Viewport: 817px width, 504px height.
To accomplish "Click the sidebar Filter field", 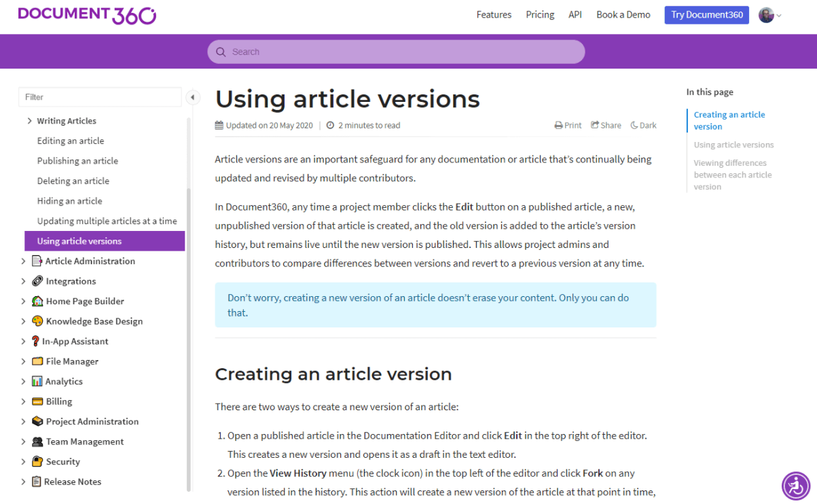I will pos(100,97).
